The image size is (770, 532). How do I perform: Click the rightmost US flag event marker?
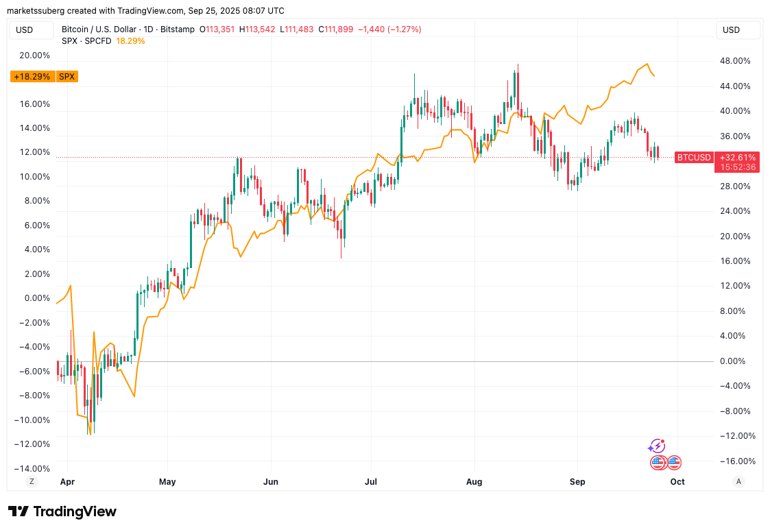click(x=675, y=462)
